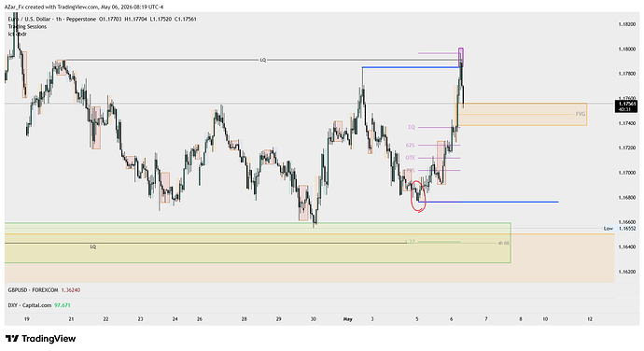Click date 10 on the time axis
This screenshot has width=644, height=351.
(x=545, y=319)
